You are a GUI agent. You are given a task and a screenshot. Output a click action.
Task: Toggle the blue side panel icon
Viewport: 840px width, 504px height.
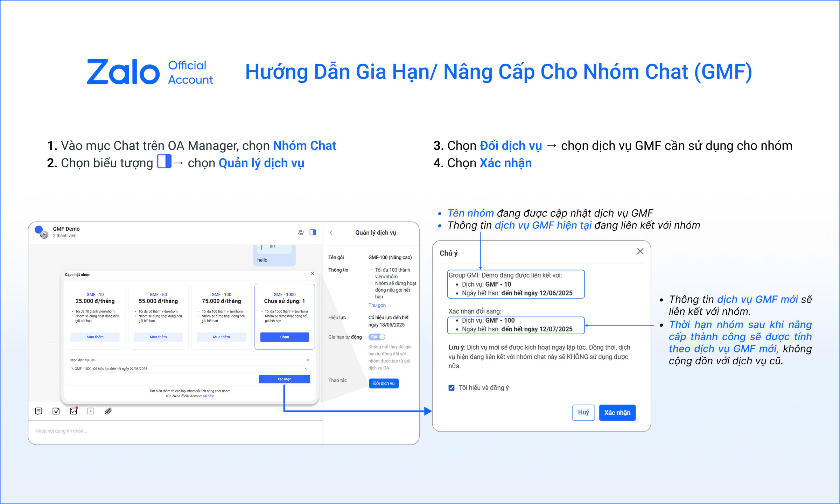point(313,232)
